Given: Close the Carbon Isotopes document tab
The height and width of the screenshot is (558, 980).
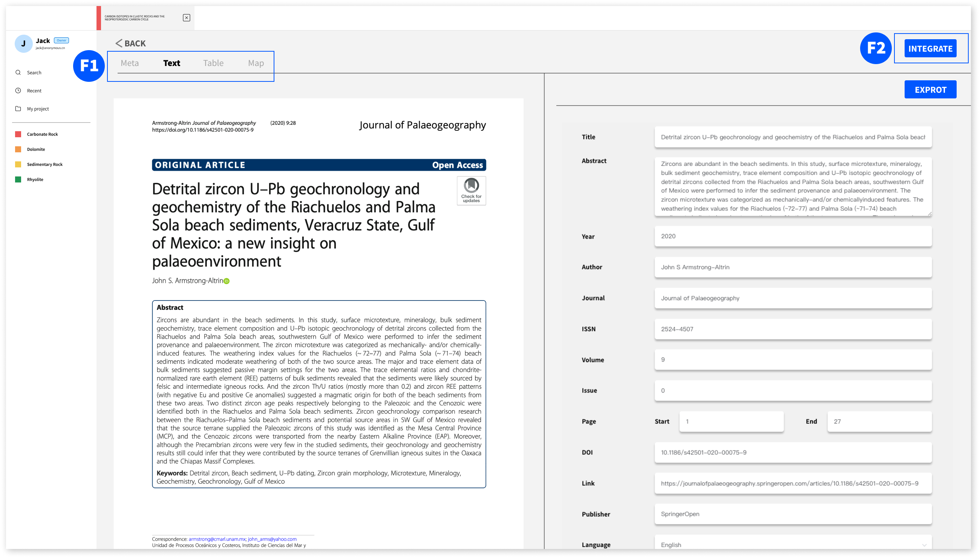Looking at the screenshot, I should click(186, 18).
